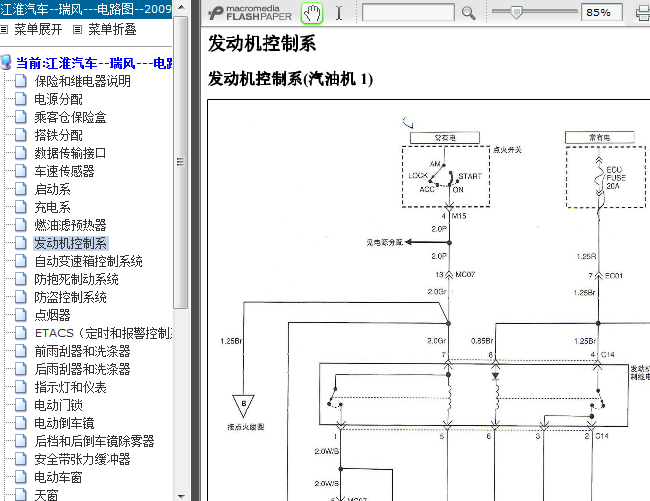The image size is (650, 501).
Task: Click document icon beside 指示灯和仪表
Action: (21, 387)
